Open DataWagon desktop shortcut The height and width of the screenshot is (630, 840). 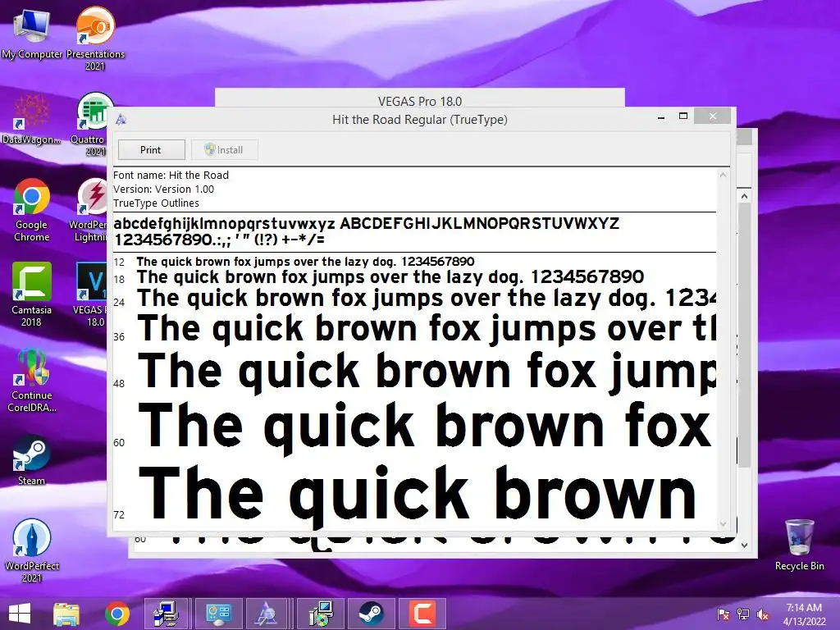coord(32,119)
